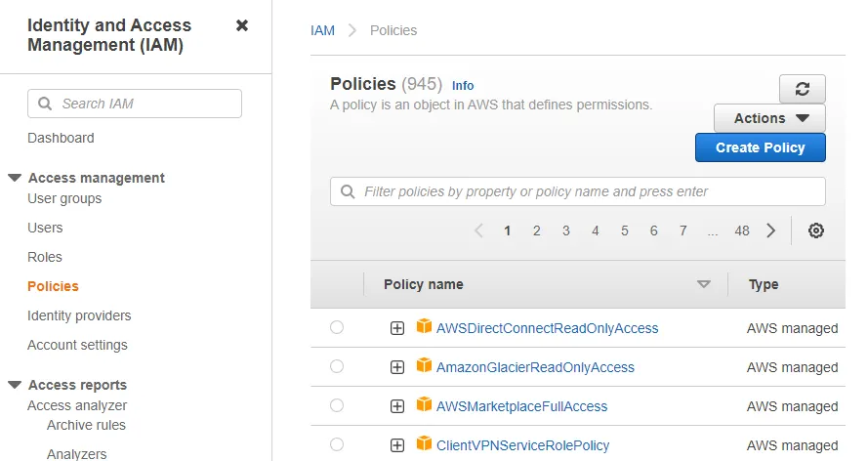
Task: Click the AWSDirectConnectReadOnlyAccess policy cube icon
Action: [424, 326]
